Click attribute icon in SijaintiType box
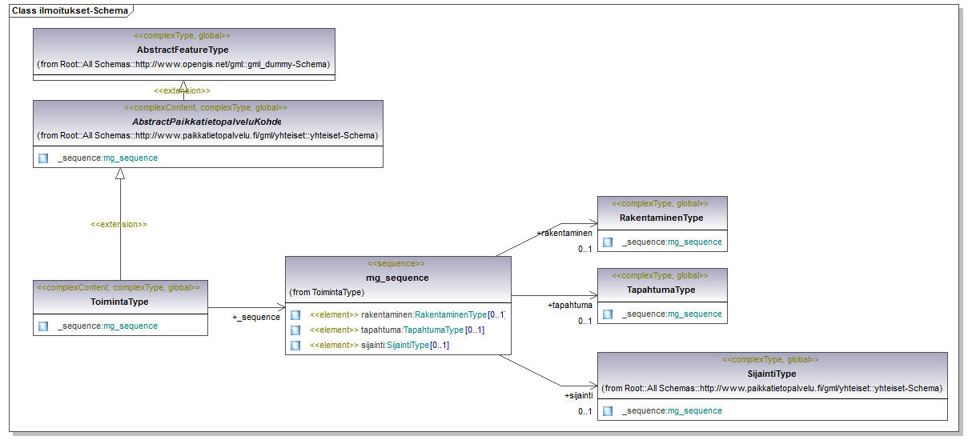 point(608,410)
